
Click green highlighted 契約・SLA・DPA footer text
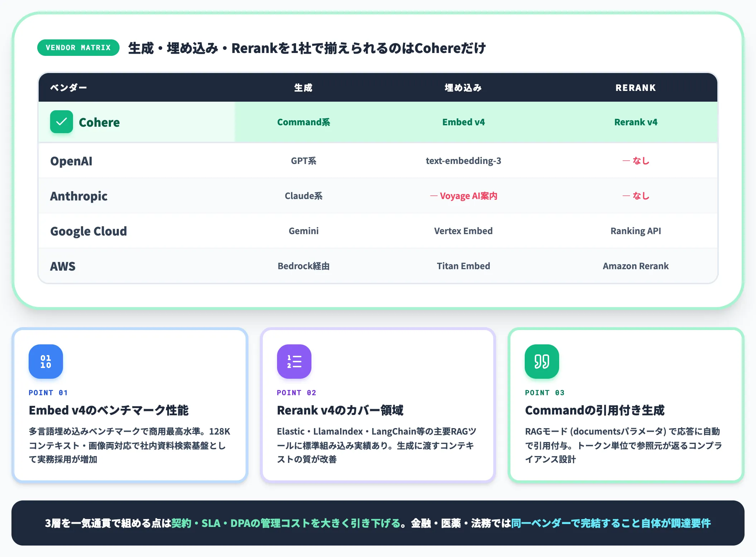[286, 523]
